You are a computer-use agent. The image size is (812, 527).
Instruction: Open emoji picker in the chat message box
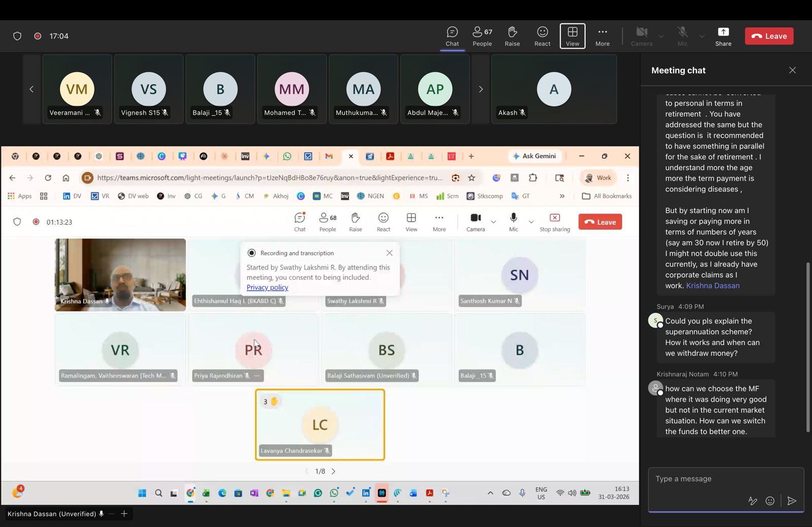[x=770, y=501]
